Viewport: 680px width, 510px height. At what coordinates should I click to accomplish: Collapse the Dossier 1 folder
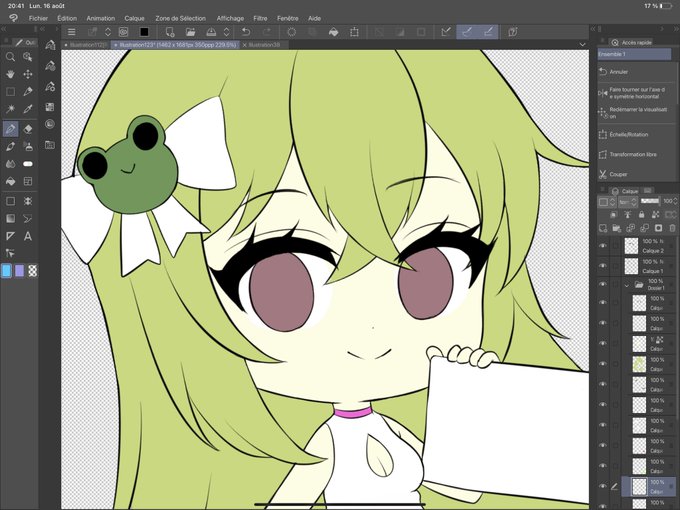pyautogui.click(x=626, y=285)
